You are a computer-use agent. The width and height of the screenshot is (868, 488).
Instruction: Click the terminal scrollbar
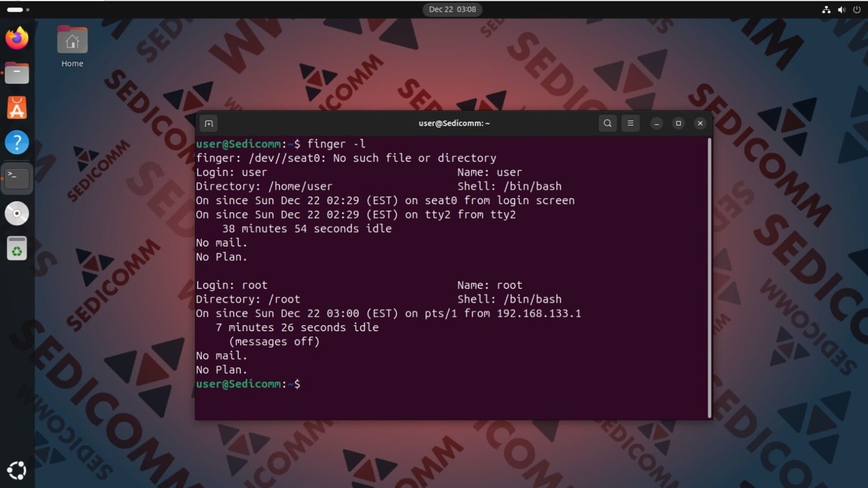709,278
